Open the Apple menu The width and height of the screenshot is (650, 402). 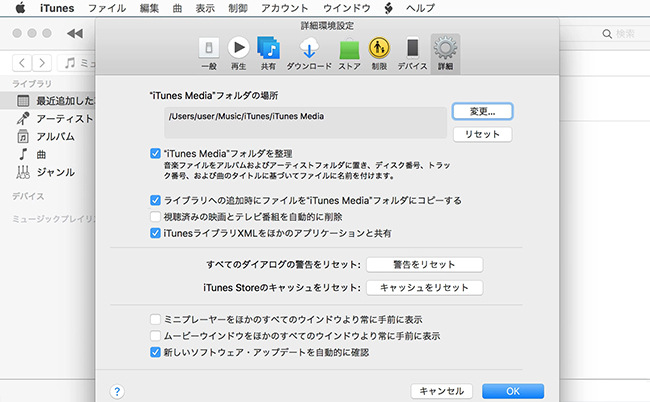20,8
